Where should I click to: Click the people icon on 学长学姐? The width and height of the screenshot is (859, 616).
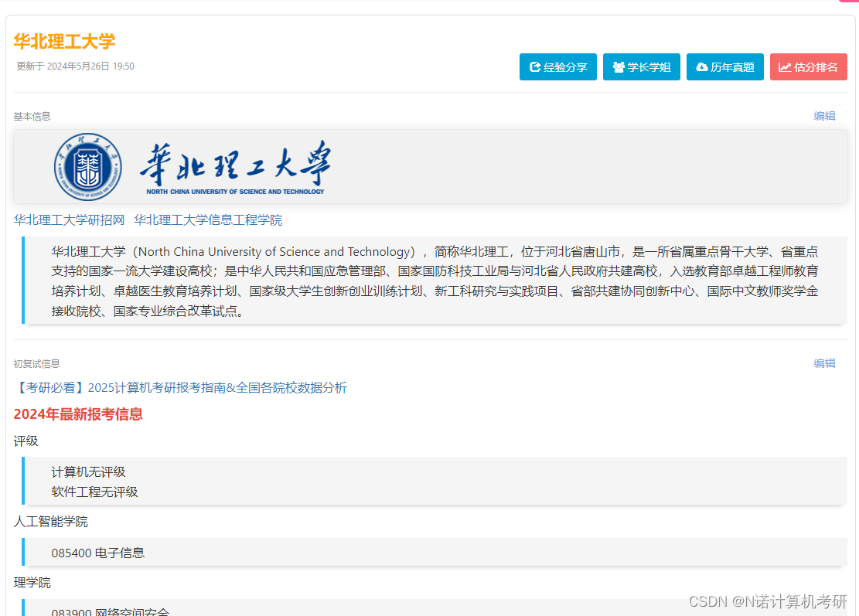(x=619, y=66)
